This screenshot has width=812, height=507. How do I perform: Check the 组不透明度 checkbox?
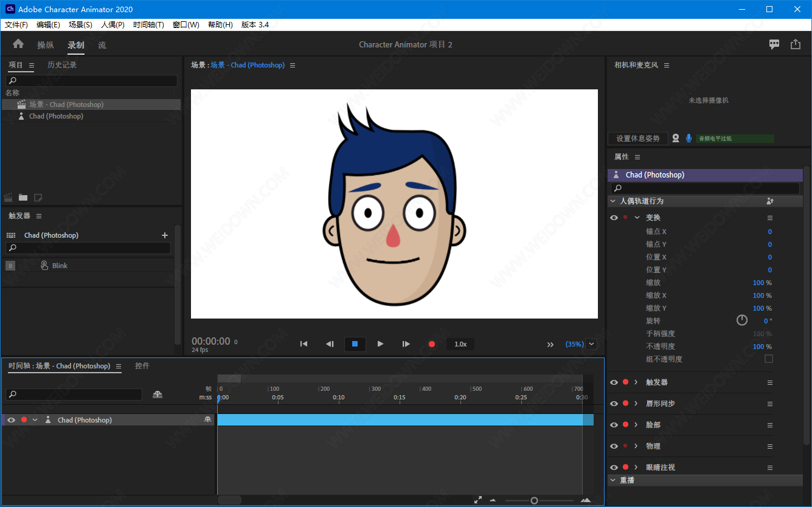point(769,359)
